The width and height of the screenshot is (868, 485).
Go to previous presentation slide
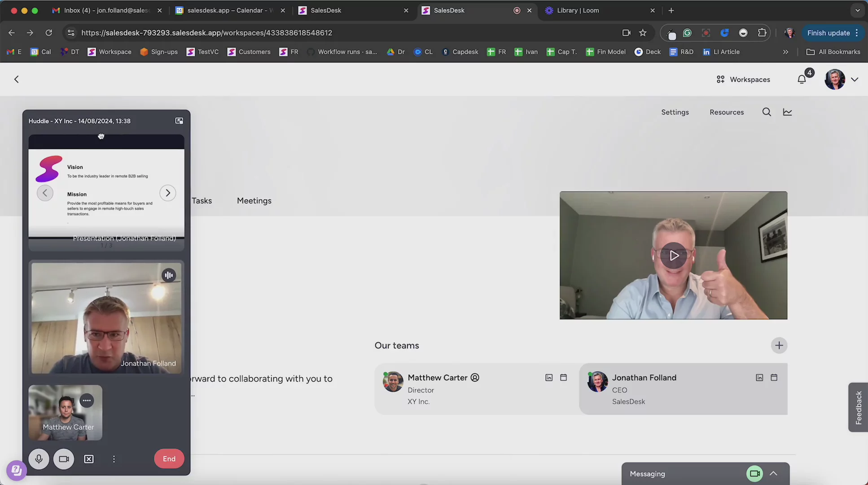pyautogui.click(x=45, y=193)
